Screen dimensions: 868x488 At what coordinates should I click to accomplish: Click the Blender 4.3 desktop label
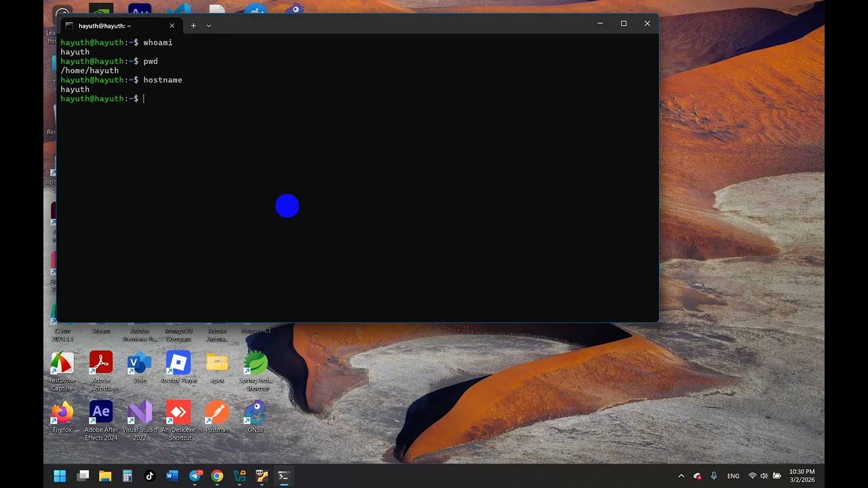click(x=256, y=331)
